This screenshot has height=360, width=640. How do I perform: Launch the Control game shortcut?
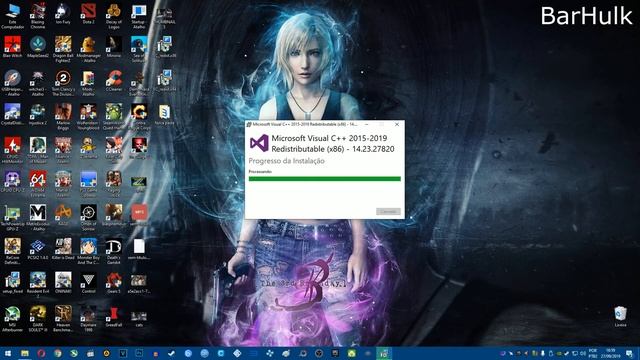88,283
